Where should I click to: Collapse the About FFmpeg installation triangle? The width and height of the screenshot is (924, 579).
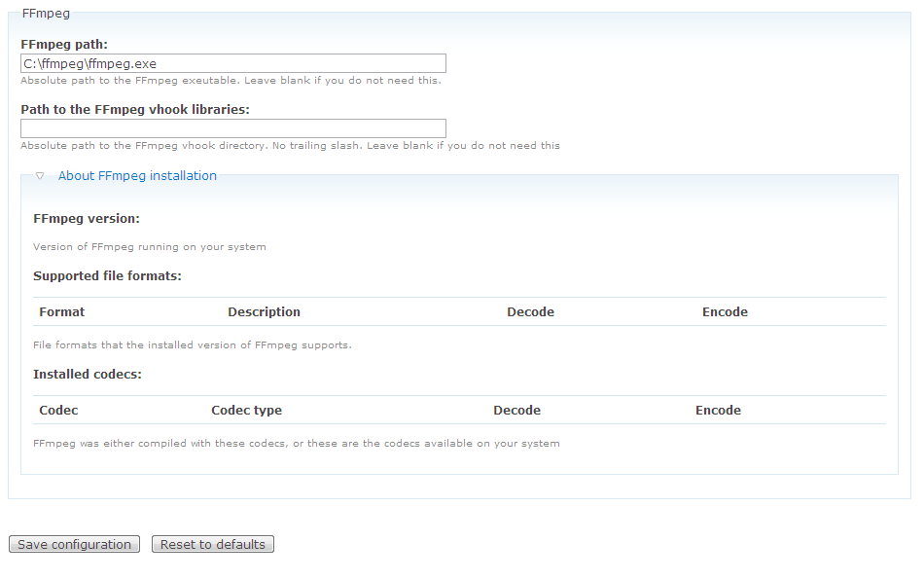[40, 176]
